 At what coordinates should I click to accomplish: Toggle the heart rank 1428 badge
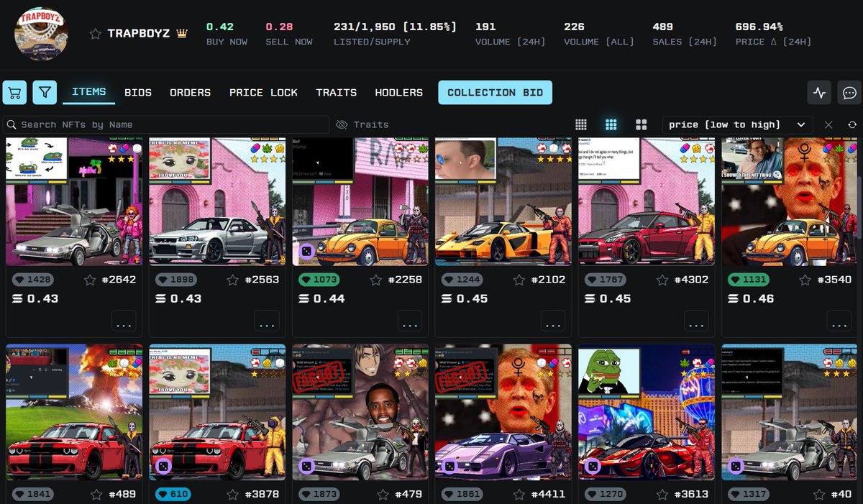click(33, 280)
